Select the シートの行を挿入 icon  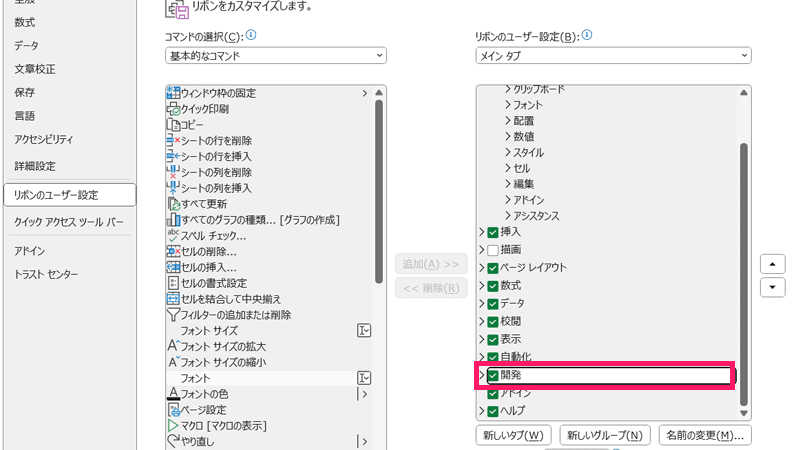pos(173,156)
